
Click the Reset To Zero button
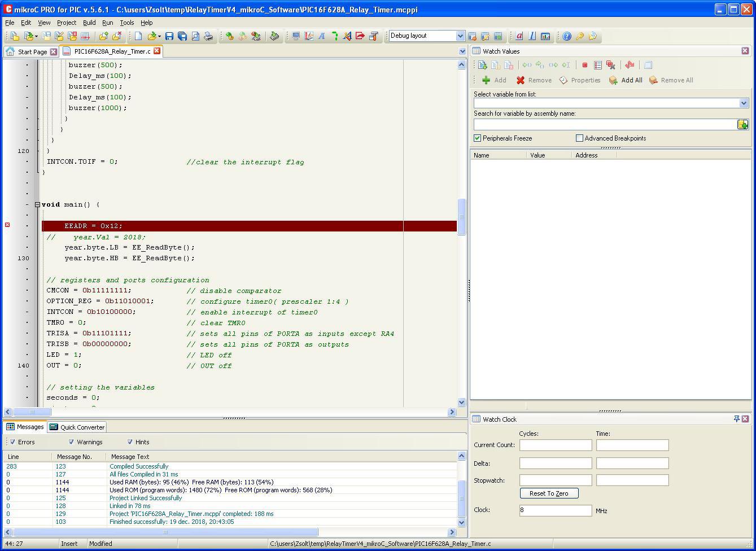(x=549, y=493)
